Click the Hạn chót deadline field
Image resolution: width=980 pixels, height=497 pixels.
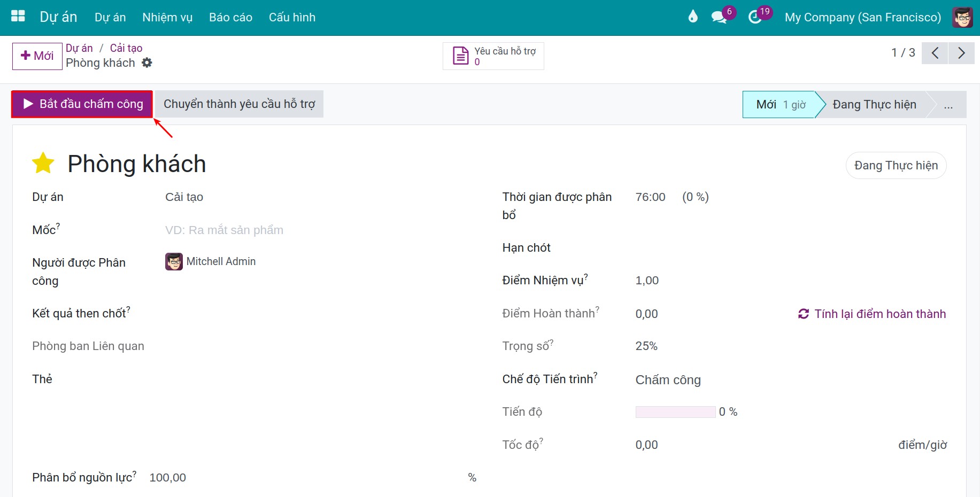[x=791, y=248]
